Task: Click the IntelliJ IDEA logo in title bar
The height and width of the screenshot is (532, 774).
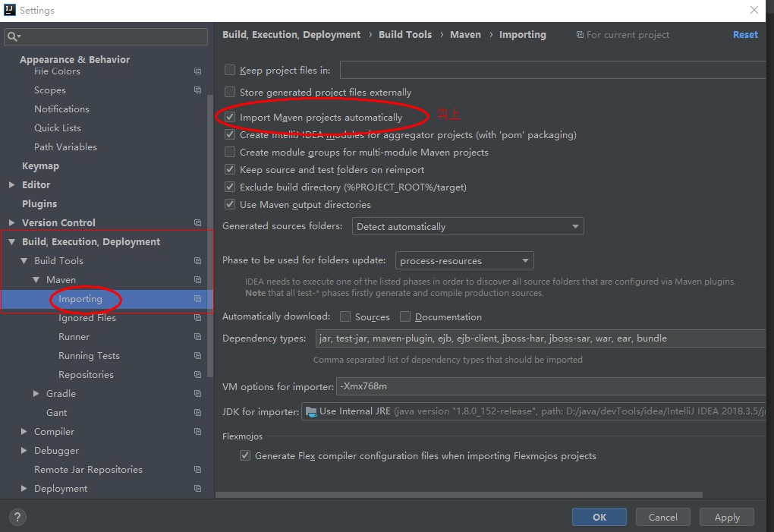Action: coord(9,10)
